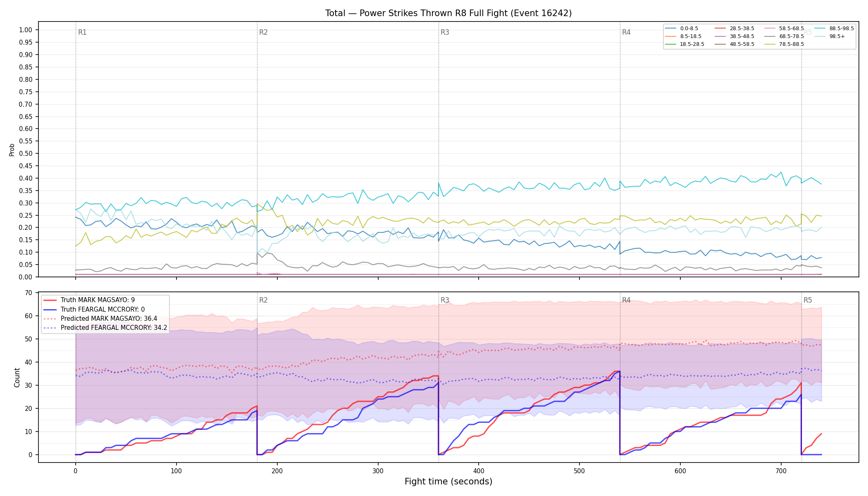Select legend entry 38.5-48.5
The image size is (868, 496).
pyautogui.click(x=734, y=36)
